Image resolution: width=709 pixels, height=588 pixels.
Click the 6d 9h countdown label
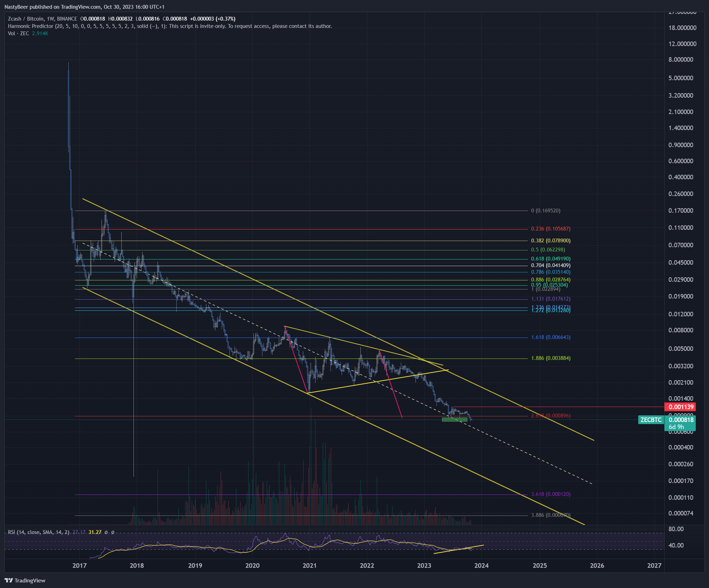pos(676,427)
